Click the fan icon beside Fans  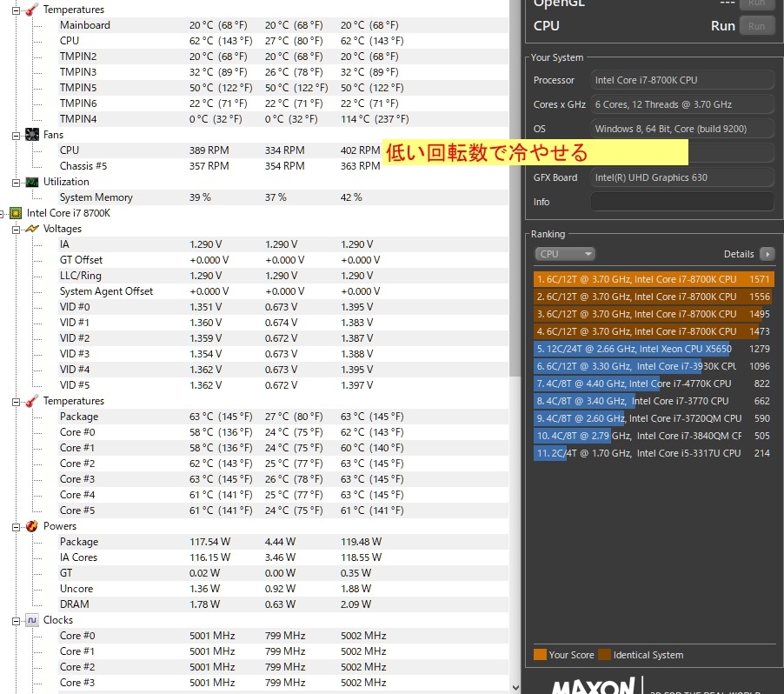pos(32,135)
